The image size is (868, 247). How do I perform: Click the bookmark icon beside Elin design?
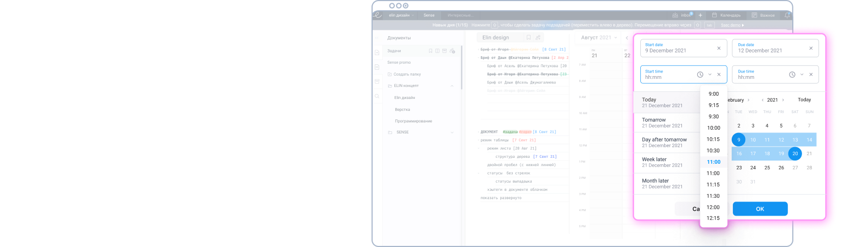pos(528,37)
